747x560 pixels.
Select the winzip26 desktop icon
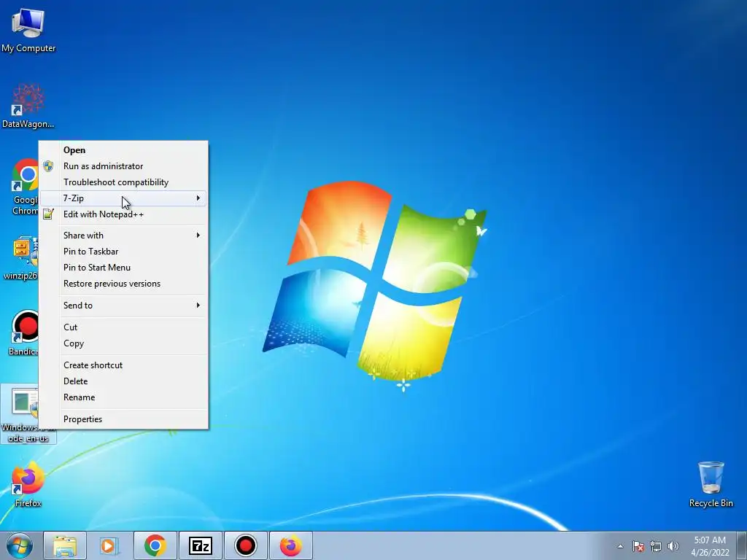pos(20,259)
